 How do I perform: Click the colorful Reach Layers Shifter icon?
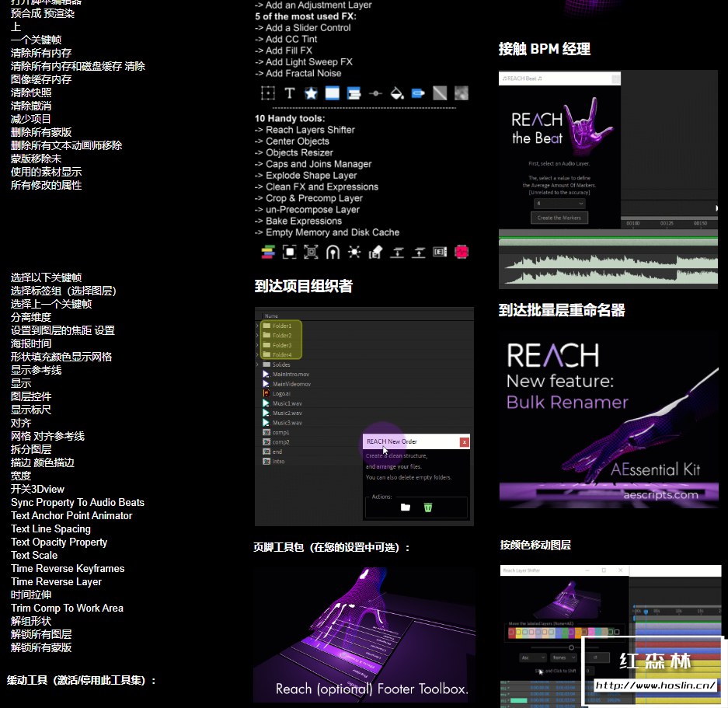tap(268, 253)
